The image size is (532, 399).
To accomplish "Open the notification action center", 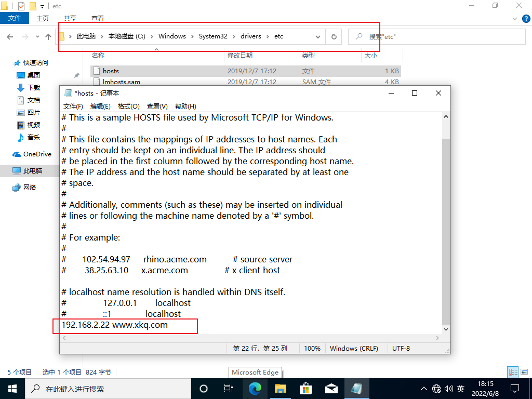I will pyautogui.click(x=515, y=389).
